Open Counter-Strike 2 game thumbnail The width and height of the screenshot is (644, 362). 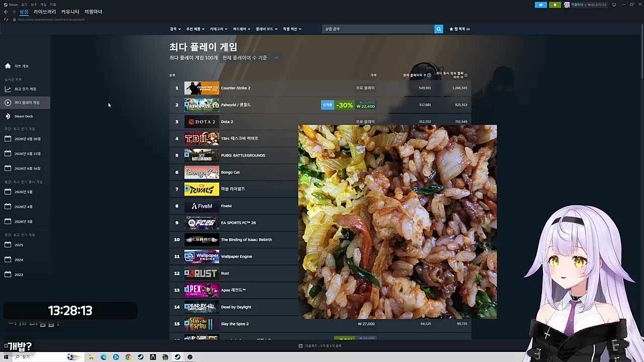[201, 88]
